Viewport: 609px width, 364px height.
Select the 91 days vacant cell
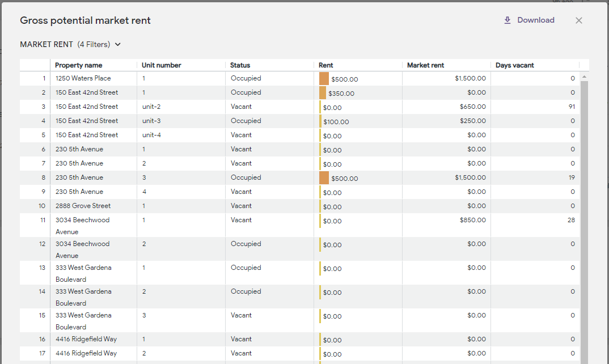(535, 107)
